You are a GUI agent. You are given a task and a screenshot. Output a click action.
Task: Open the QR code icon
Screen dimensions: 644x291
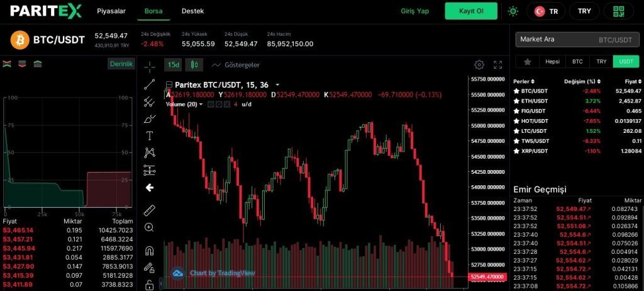pos(619,11)
